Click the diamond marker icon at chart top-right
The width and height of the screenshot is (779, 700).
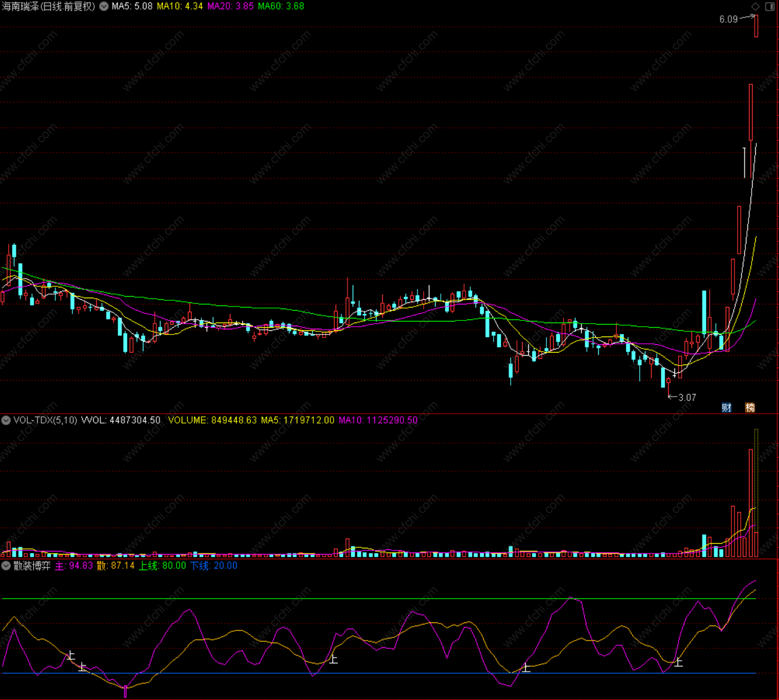point(755,6)
